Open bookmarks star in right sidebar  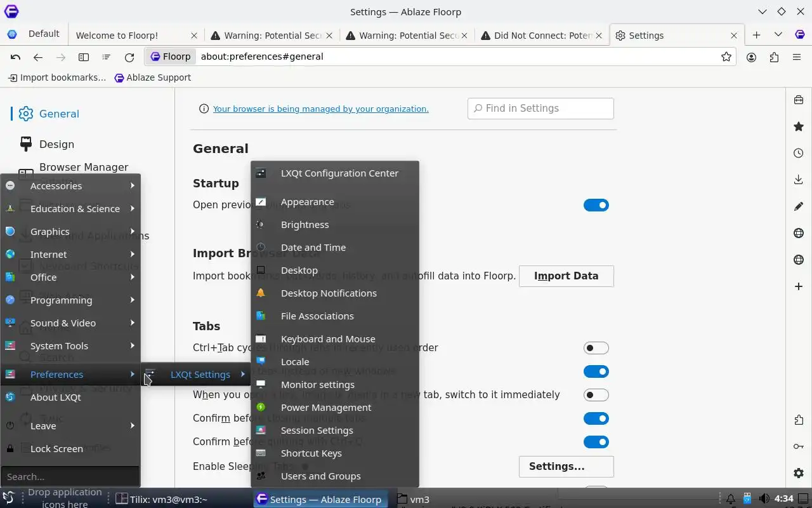coord(799,126)
